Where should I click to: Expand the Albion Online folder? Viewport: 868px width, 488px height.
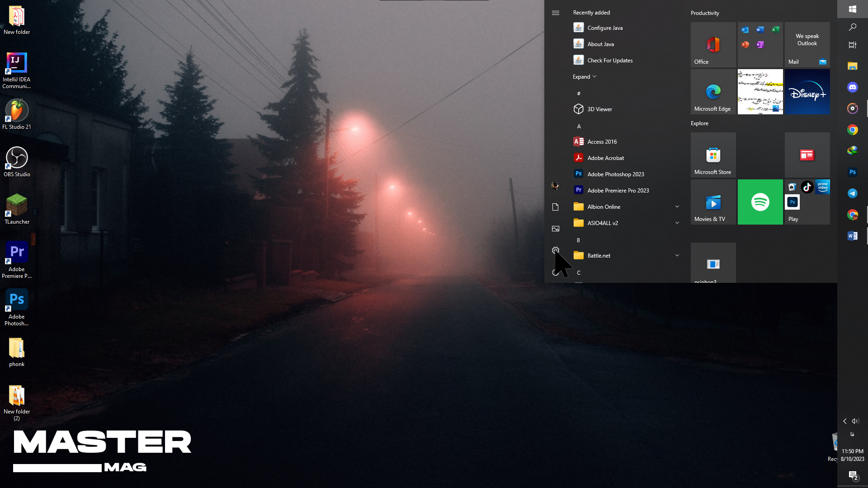pyautogui.click(x=627, y=206)
